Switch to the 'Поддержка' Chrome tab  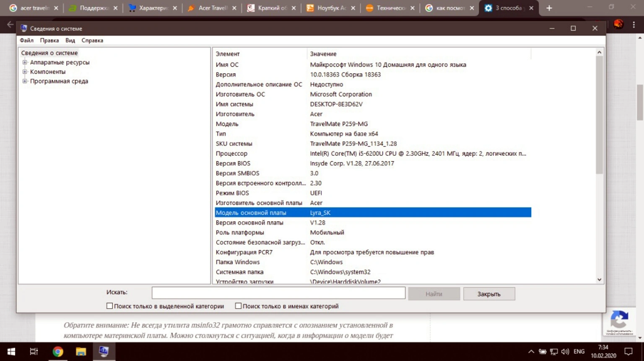click(93, 8)
